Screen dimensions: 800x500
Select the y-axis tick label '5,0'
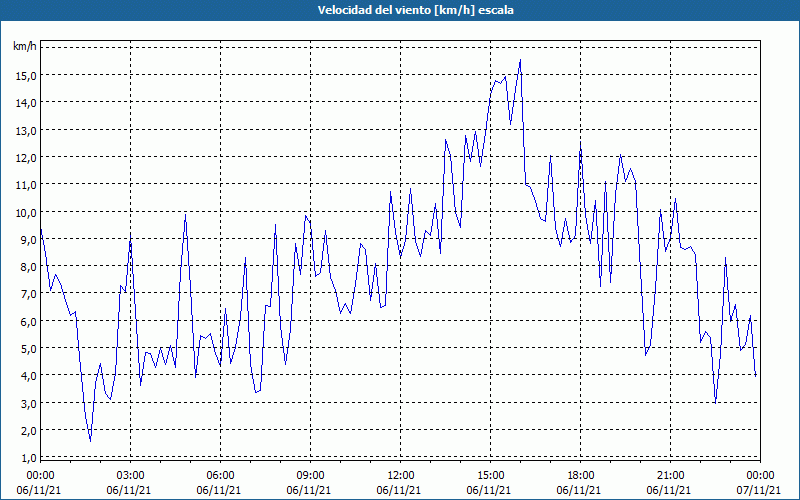pos(28,348)
